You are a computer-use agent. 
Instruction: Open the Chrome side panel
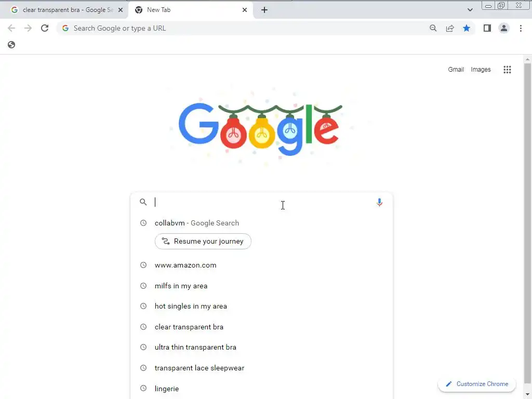click(487, 28)
